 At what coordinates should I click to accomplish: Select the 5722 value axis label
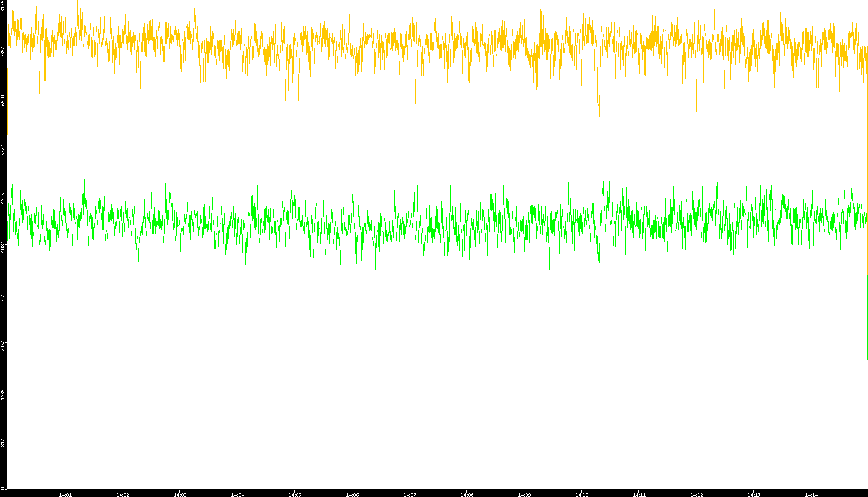coord(3,150)
